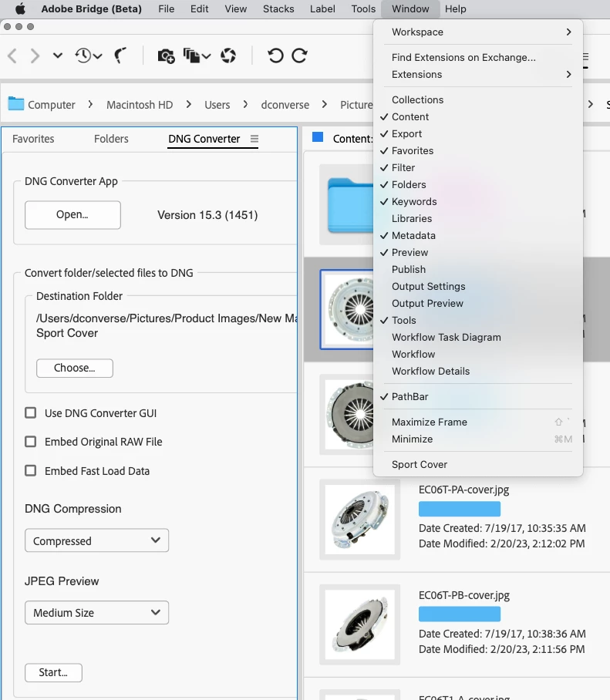Expand chevron after Macintosh HD
Image resolution: width=610 pixels, height=700 pixels.
[x=188, y=105]
